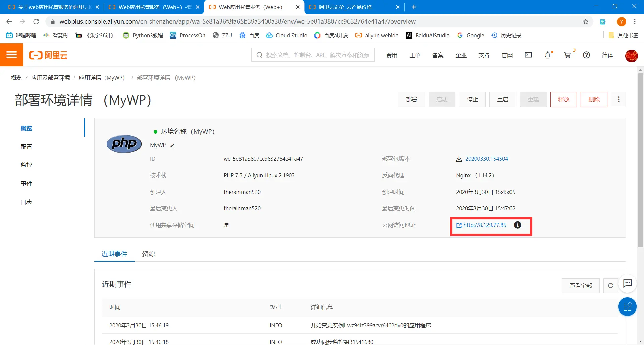Select 概览 in the left sidebar
This screenshot has height=345, width=644.
point(26,128)
